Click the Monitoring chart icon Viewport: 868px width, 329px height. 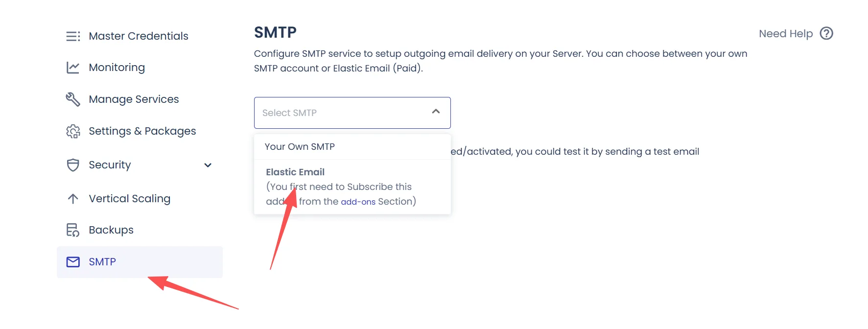tap(73, 68)
